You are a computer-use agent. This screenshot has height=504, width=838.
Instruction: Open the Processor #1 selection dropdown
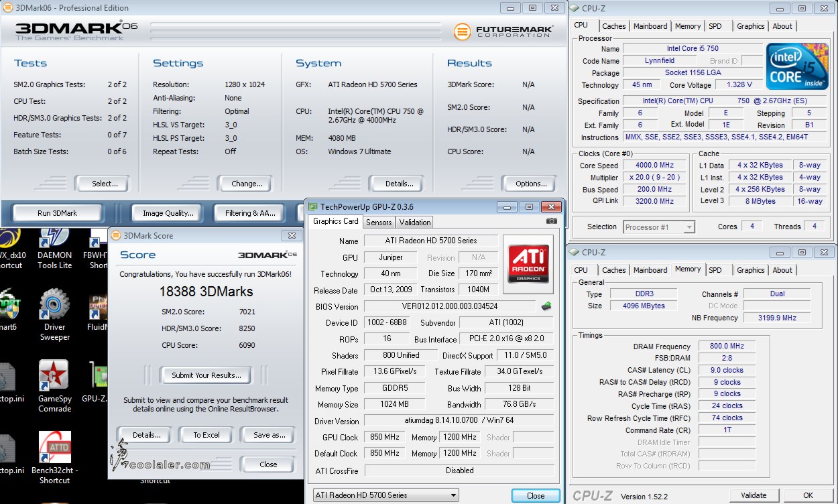point(659,227)
